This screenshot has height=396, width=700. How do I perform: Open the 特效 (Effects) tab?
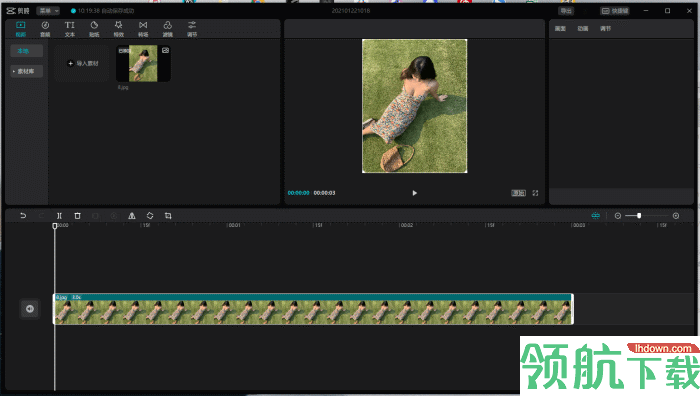(x=119, y=29)
